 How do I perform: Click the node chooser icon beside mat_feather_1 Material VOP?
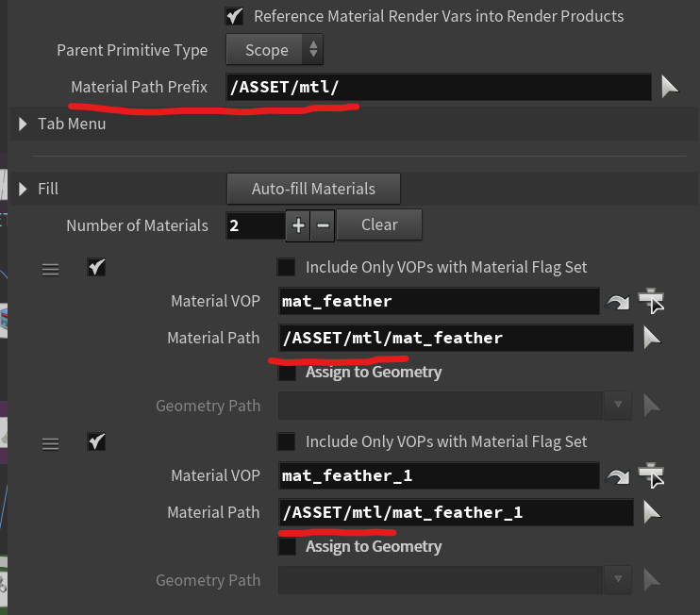coord(651,476)
